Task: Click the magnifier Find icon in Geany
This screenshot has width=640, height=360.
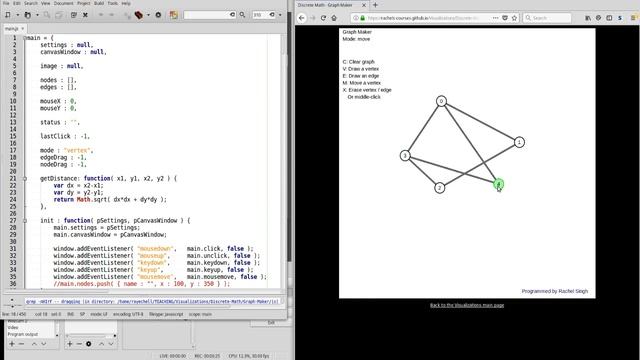Action: coord(242,15)
